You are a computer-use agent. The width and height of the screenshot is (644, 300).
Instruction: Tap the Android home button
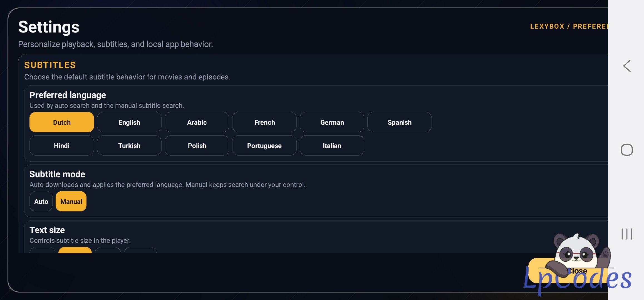coord(627,150)
